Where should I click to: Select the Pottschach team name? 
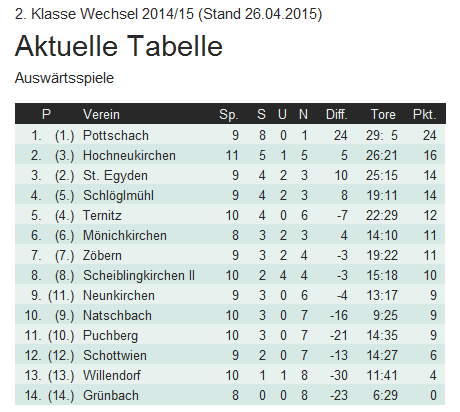click(x=116, y=135)
